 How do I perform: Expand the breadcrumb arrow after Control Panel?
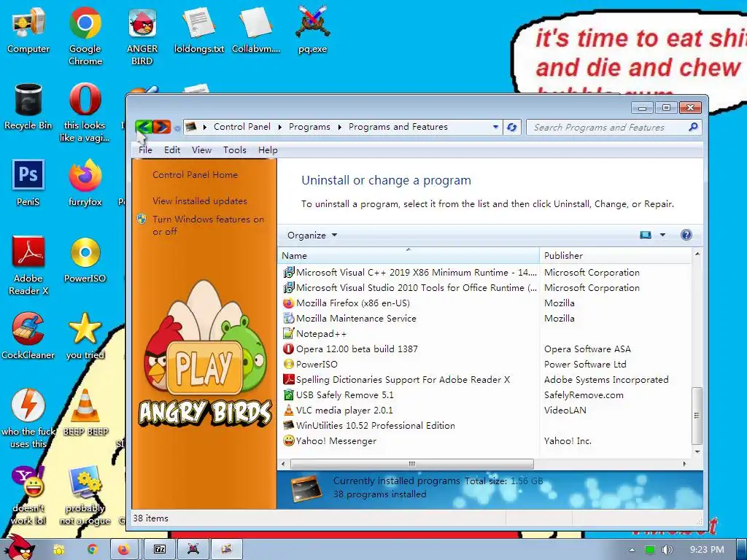[279, 127]
